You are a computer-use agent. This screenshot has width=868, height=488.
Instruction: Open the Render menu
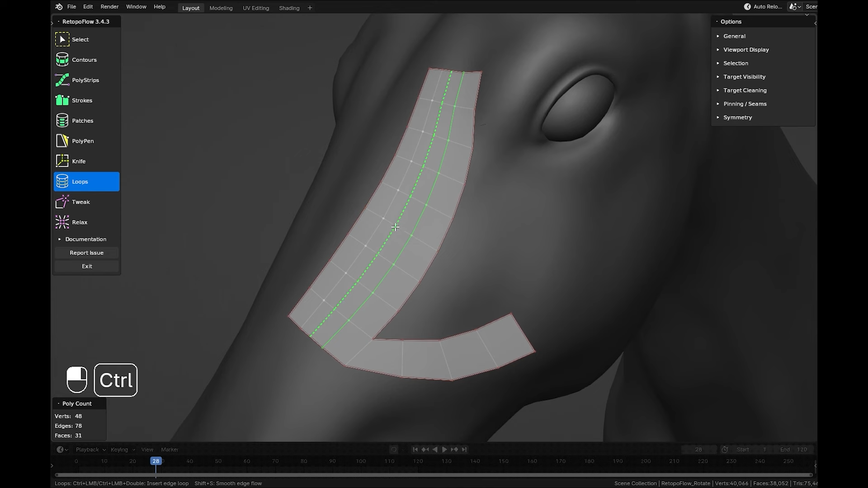point(109,7)
